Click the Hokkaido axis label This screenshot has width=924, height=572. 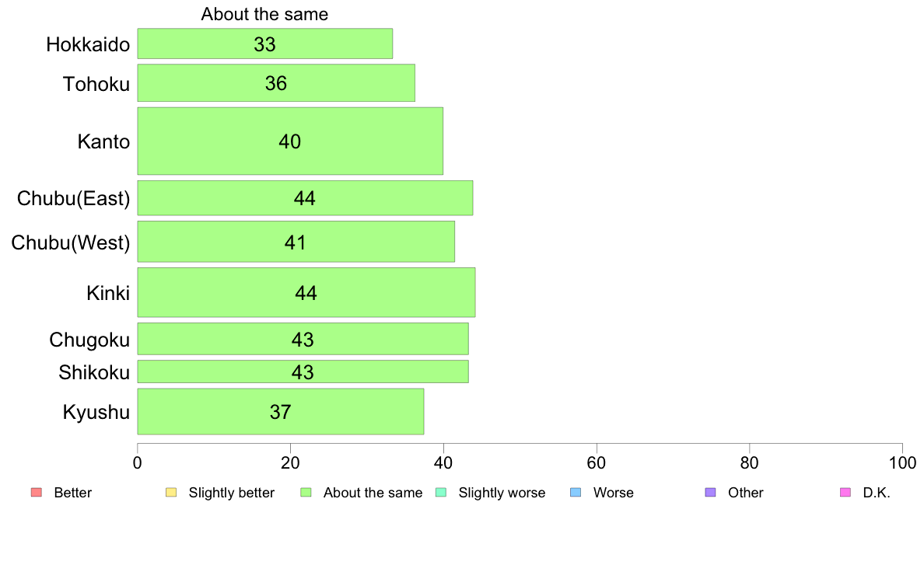click(88, 45)
